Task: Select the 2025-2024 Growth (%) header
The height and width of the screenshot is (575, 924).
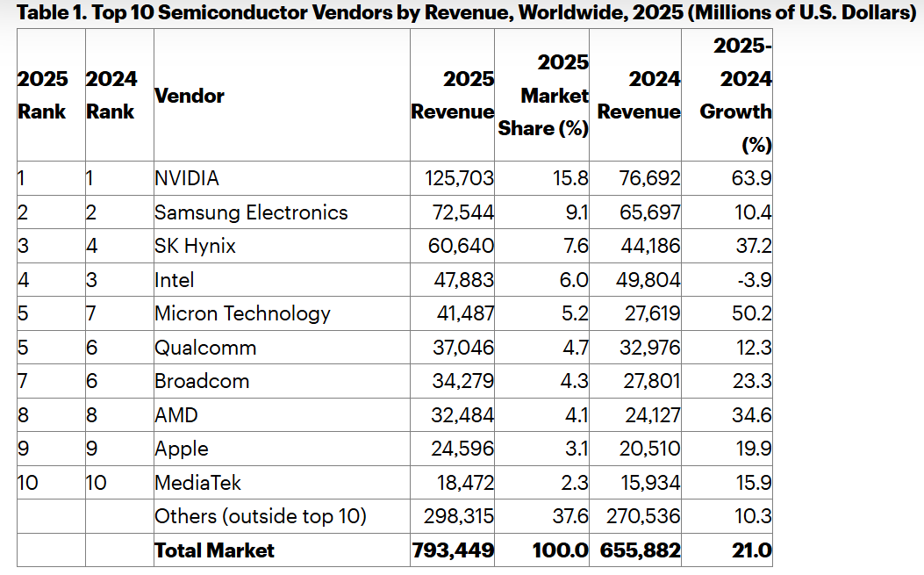Action: [735, 95]
